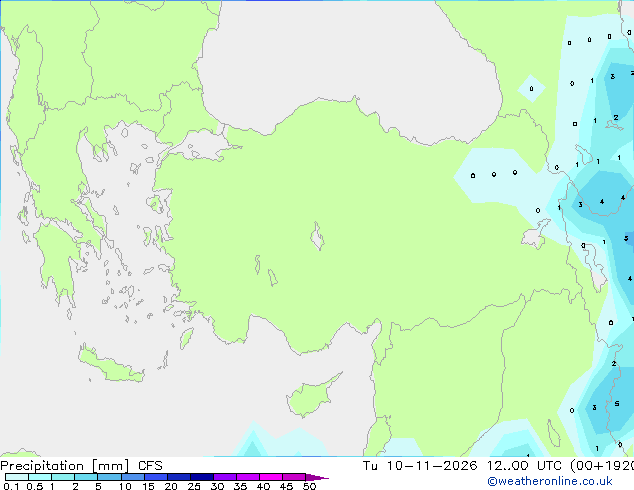Click the 10–15 mm legend swatch
This screenshot has height=490, width=634.
coord(132,477)
